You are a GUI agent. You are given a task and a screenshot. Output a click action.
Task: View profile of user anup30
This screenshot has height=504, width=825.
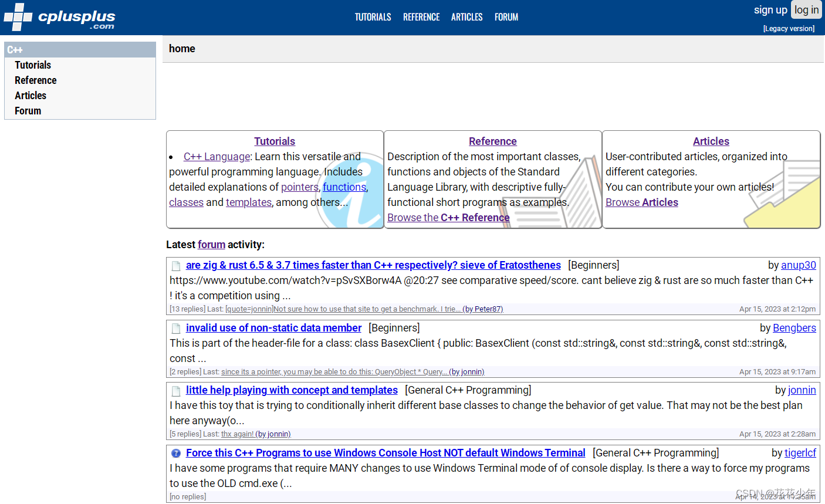(799, 265)
